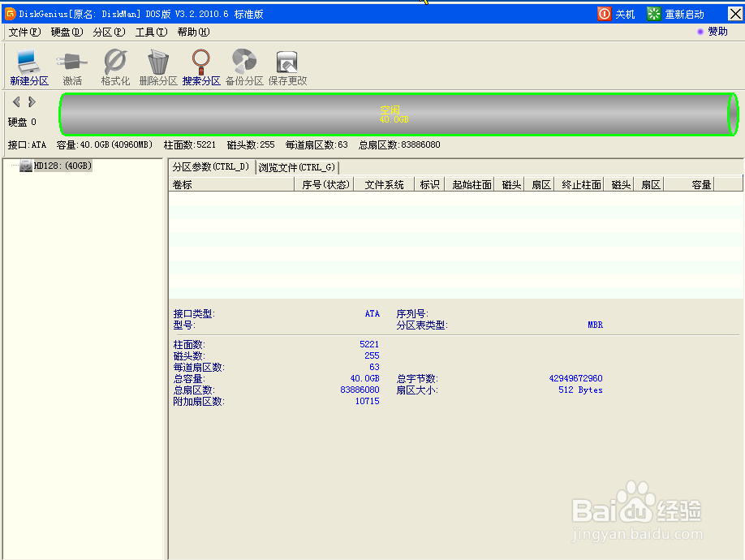Click the 柱面数:5221 info text in disk bar
Screen dimensions: 745x560
[190, 144]
